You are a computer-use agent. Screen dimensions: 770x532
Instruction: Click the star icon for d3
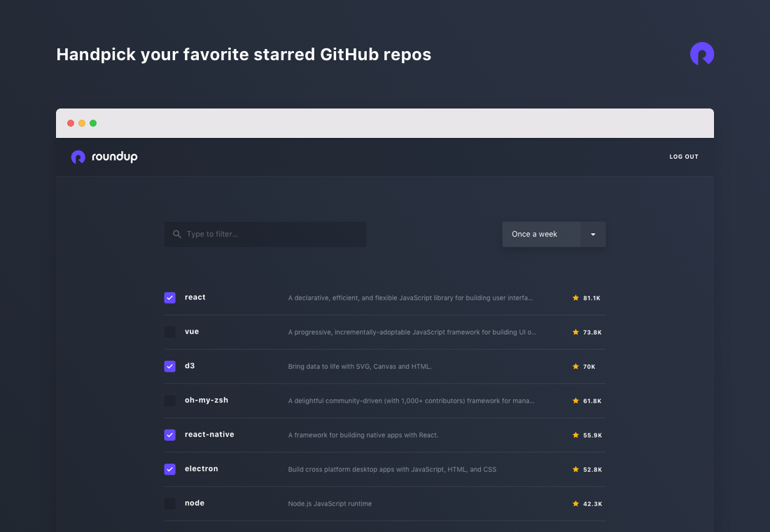(575, 367)
